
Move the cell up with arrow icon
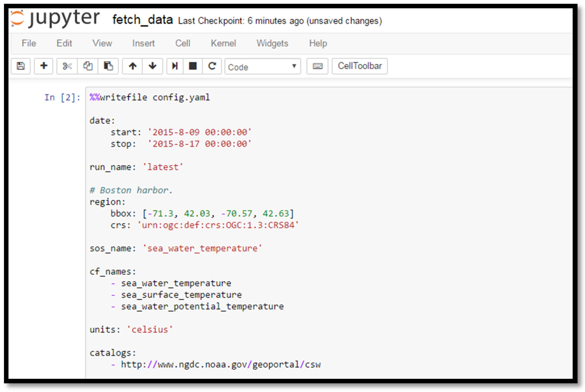133,66
